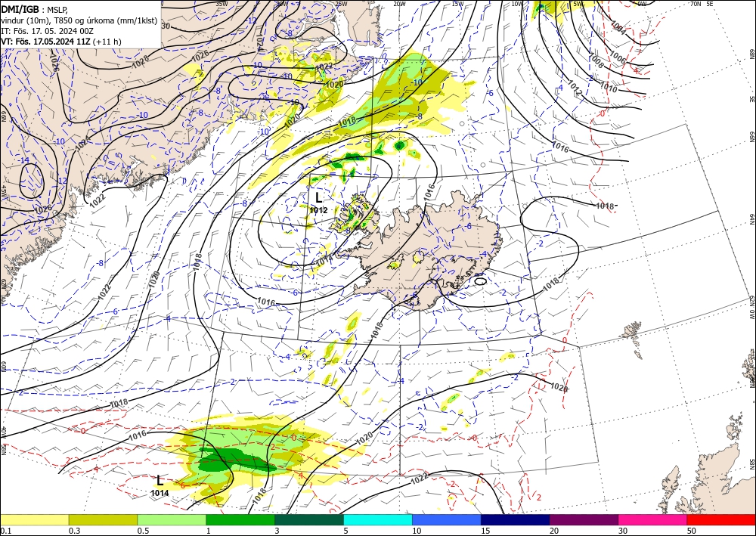Click the '10W' longitude label

517,3
